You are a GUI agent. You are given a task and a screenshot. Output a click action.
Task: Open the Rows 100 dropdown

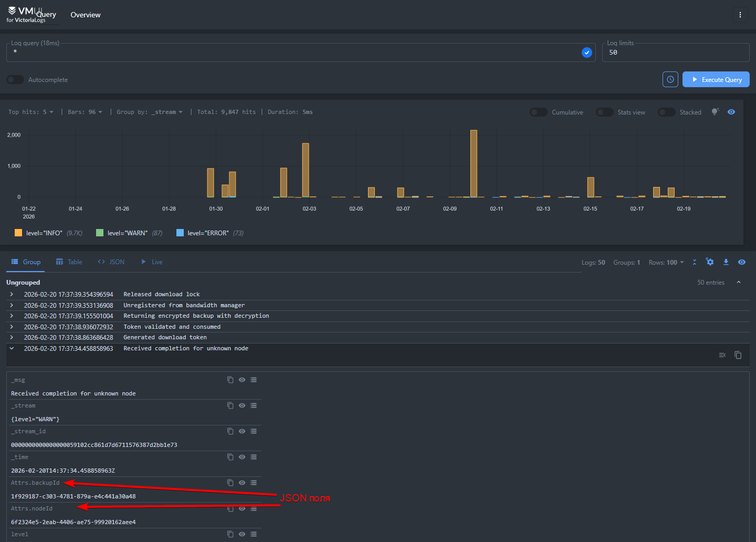pos(666,263)
